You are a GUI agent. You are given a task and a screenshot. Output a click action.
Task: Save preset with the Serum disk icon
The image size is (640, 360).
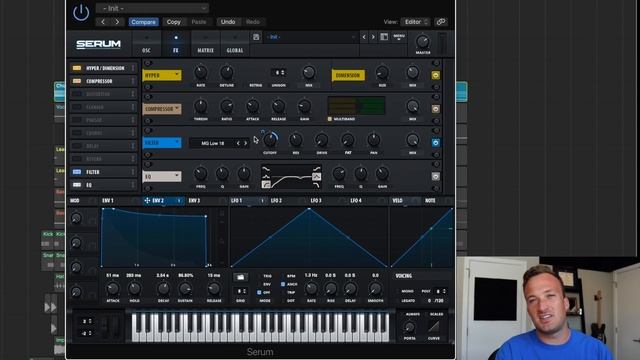[x=256, y=37]
